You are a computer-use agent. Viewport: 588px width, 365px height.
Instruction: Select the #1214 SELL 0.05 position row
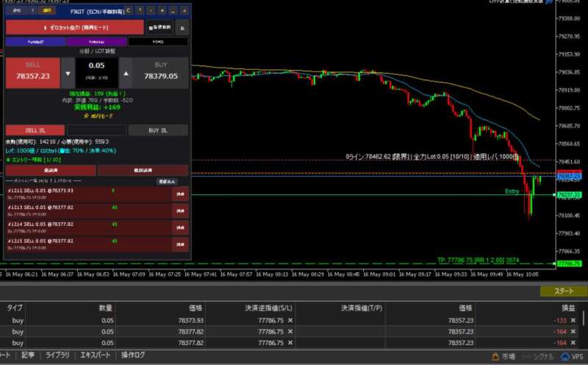(x=88, y=227)
